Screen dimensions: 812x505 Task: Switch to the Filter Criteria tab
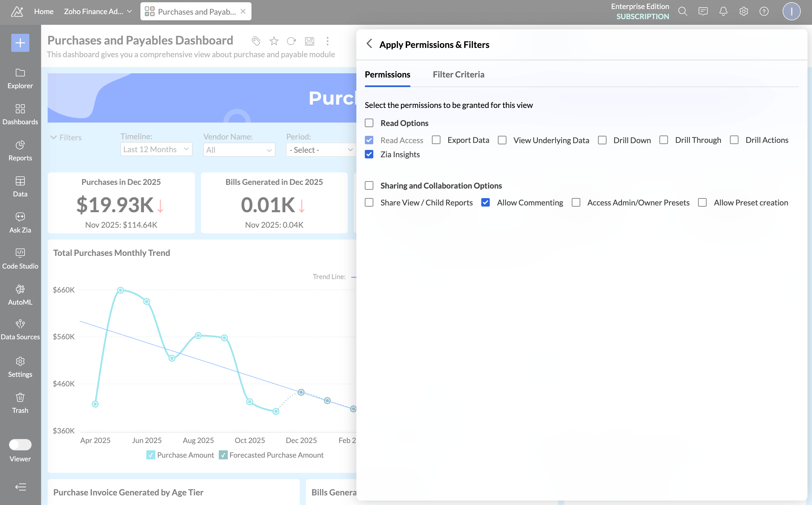coord(458,74)
